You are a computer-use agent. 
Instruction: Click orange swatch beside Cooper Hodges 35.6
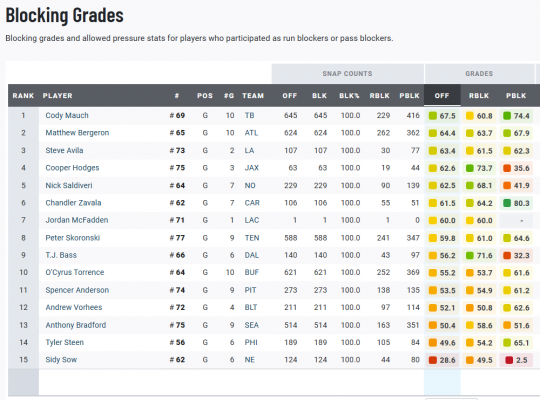[x=507, y=168]
